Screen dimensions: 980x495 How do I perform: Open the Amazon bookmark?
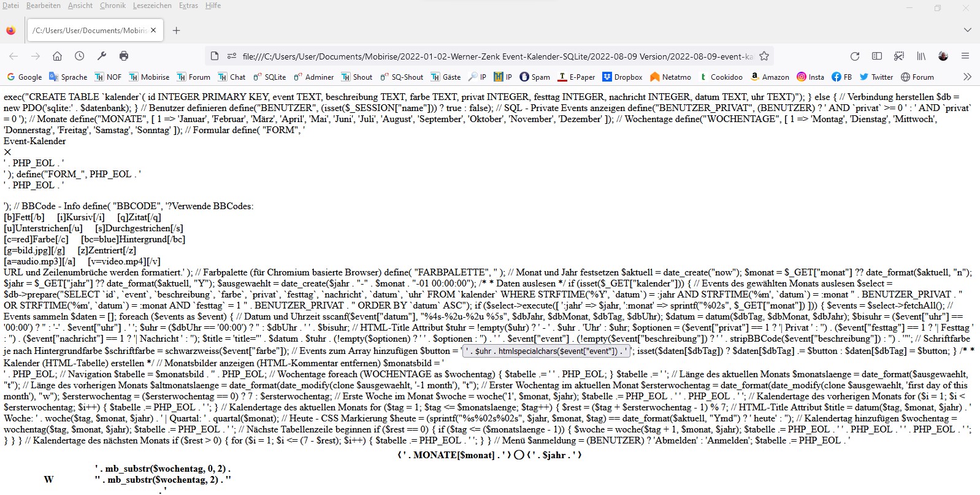[770, 77]
